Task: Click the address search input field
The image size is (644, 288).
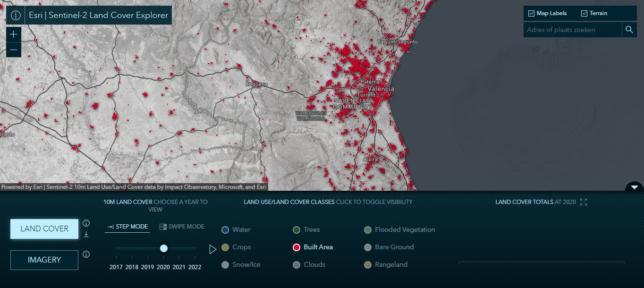Action: (x=571, y=29)
